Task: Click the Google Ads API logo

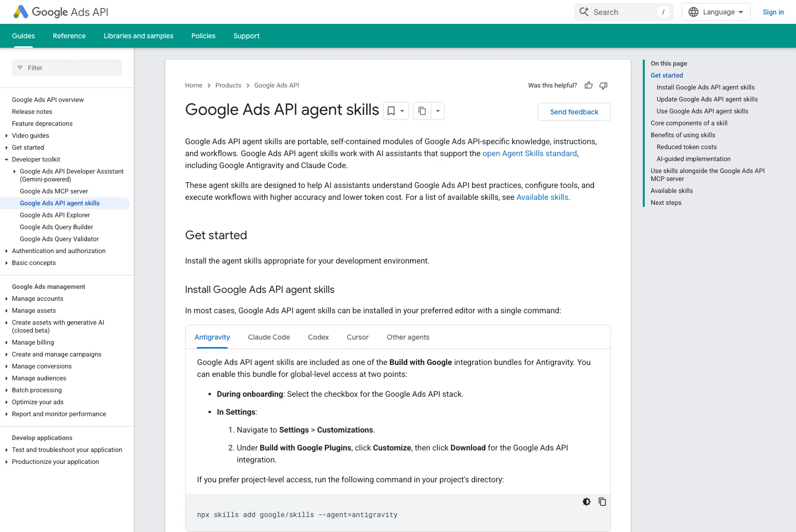Action: (x=61, y=12)
